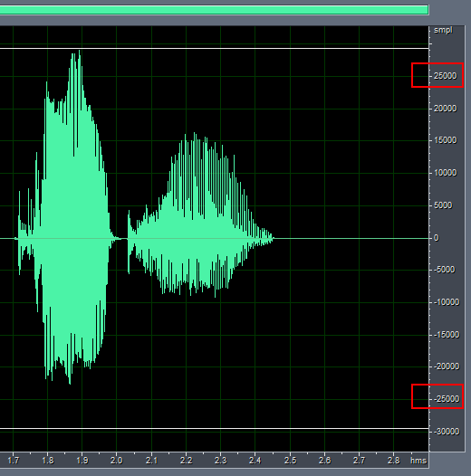Click the 'smpl' vertical ruler unit label

pos(443,31)
